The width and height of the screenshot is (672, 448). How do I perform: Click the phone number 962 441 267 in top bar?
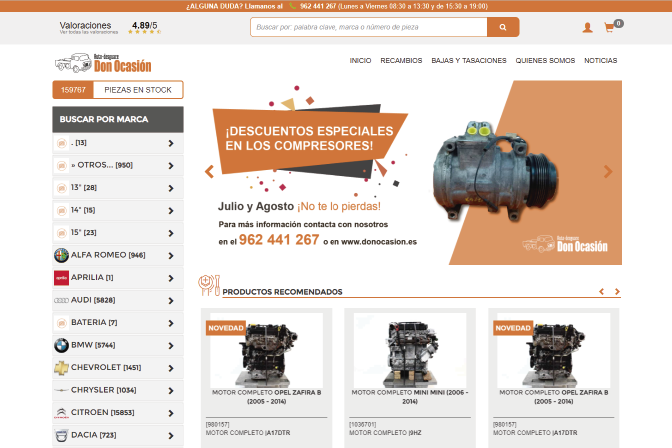(x=318, y=6)
